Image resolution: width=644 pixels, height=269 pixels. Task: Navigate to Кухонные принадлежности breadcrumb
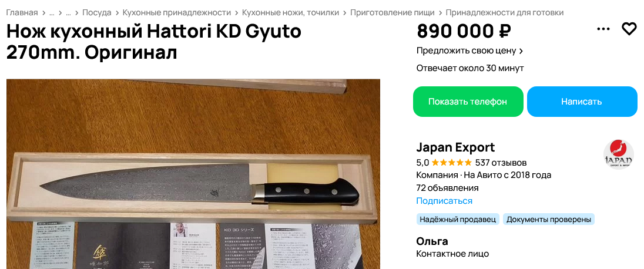point(177,13)
